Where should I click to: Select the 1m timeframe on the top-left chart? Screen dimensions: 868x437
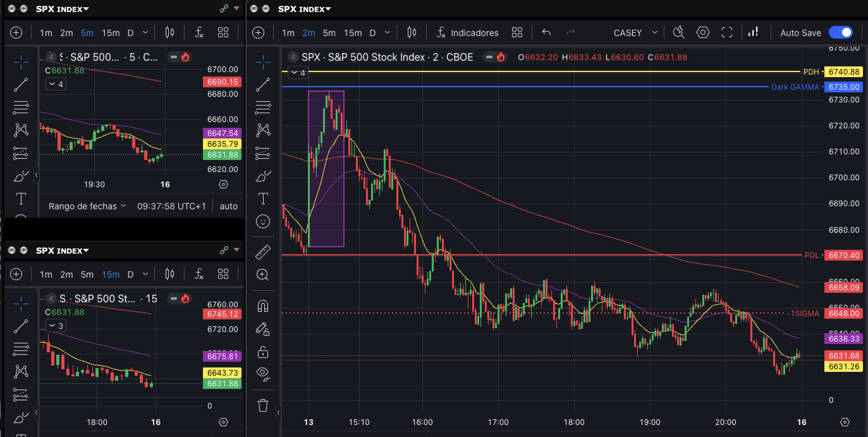click(46, 33)
